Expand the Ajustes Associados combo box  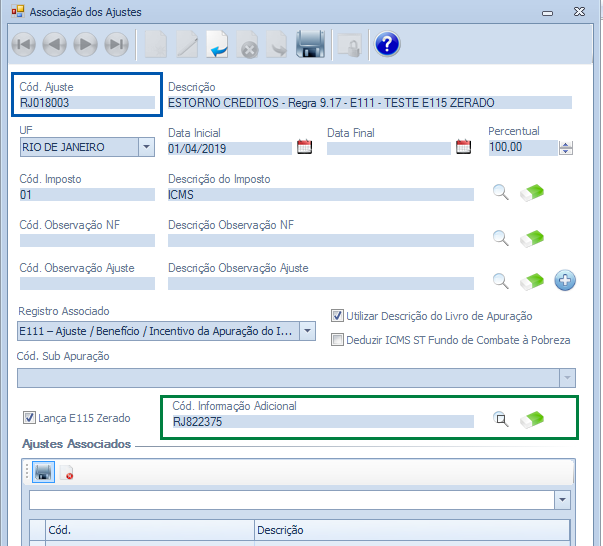point(561,499)
